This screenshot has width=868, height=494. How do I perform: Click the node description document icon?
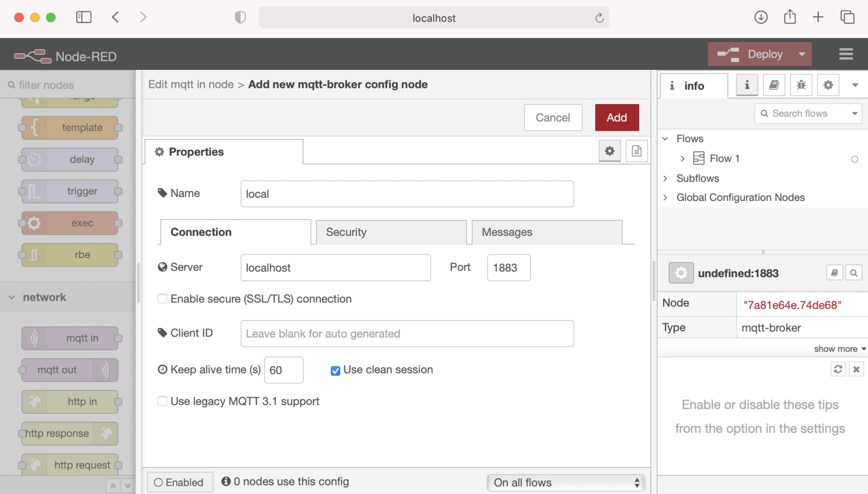tap(636, 151)
